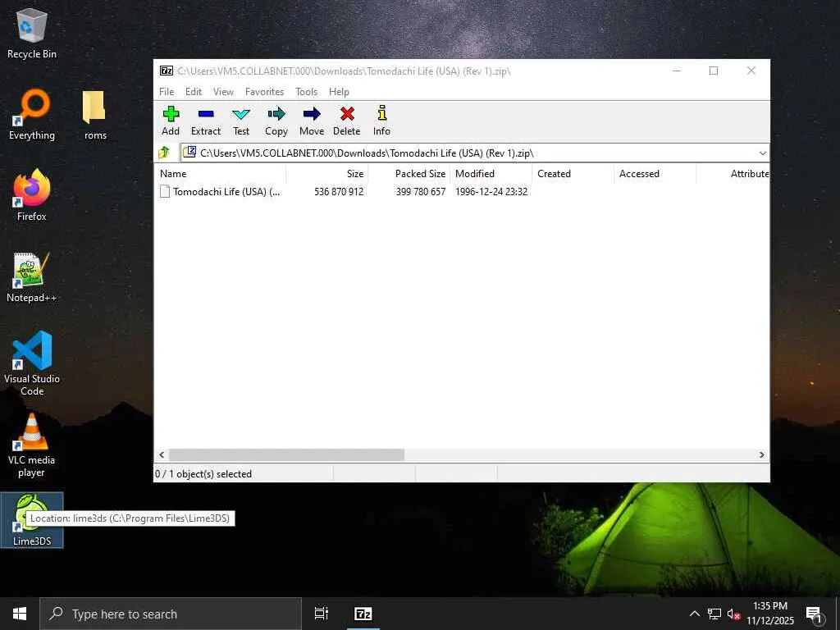Minimize the 7-Zip window

tap(677, 71)
